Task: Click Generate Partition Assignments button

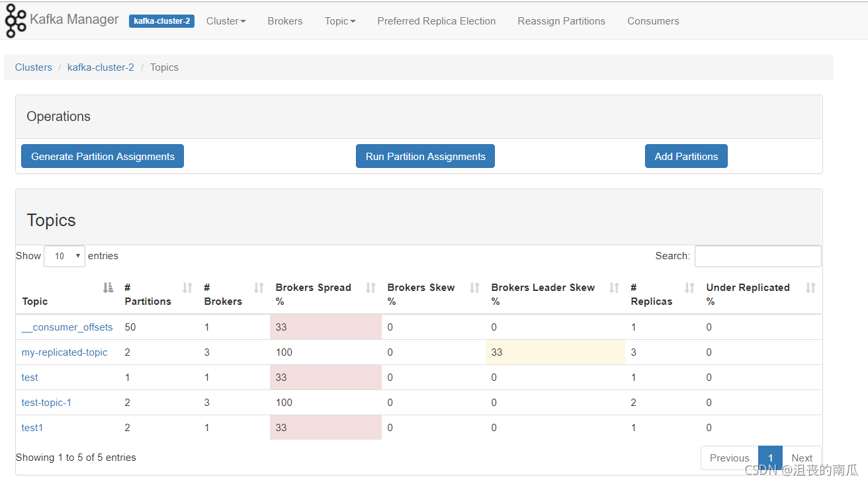Action: coord(103,156)
